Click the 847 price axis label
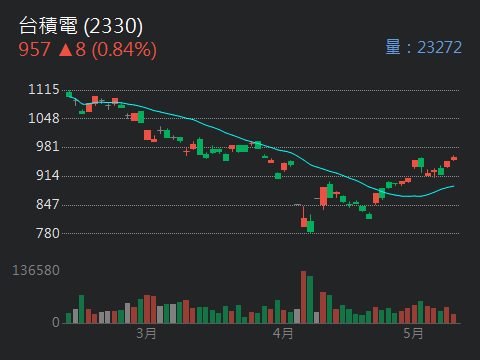Image resolution: width=480 pixels, height=360 pixels. pos(48,204)
